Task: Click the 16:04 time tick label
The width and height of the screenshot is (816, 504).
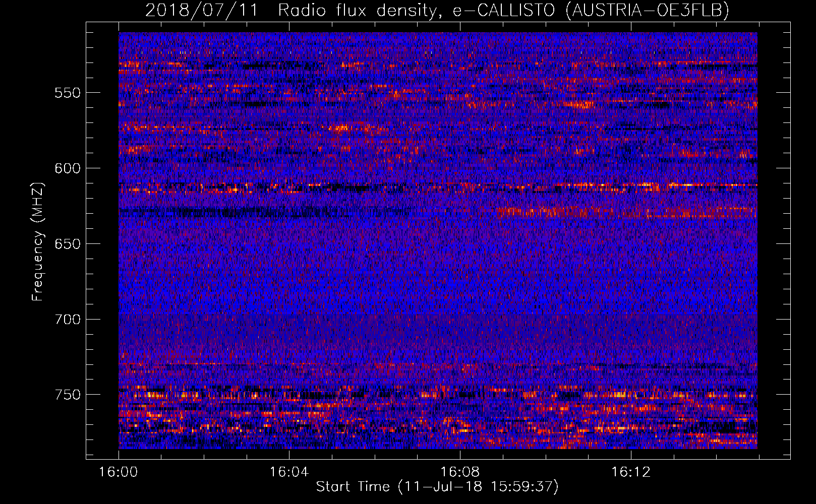Action: 289,472
